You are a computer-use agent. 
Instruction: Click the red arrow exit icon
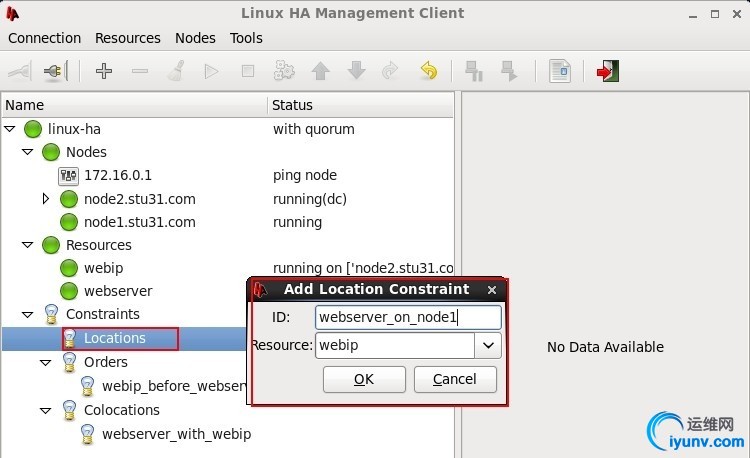pos(607,71)
